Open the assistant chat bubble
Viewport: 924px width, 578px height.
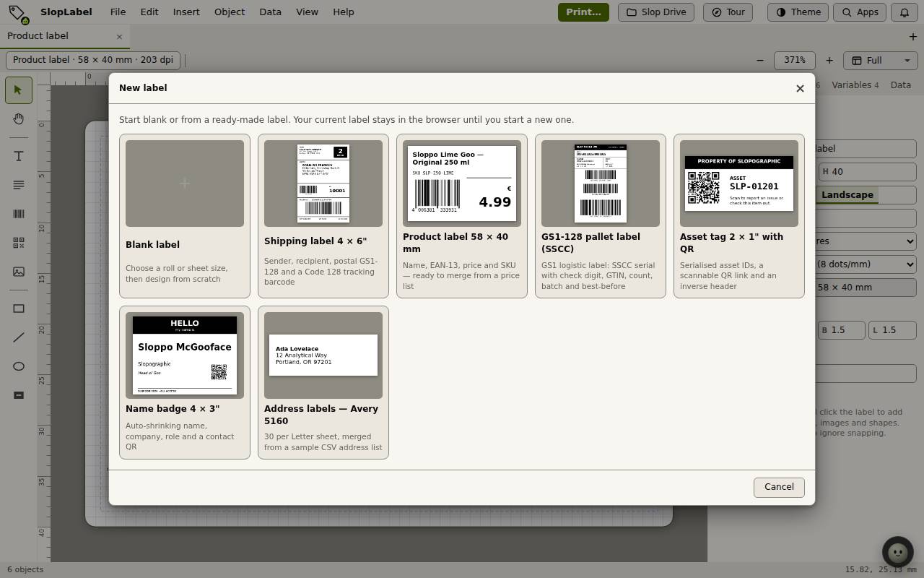[898, 552]
